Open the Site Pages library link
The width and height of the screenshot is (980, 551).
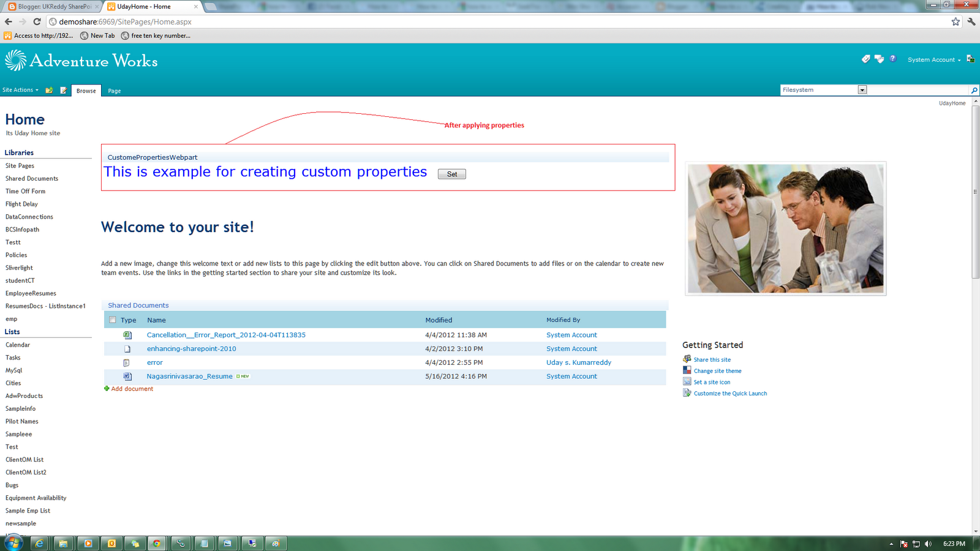(x=20, y=166)
